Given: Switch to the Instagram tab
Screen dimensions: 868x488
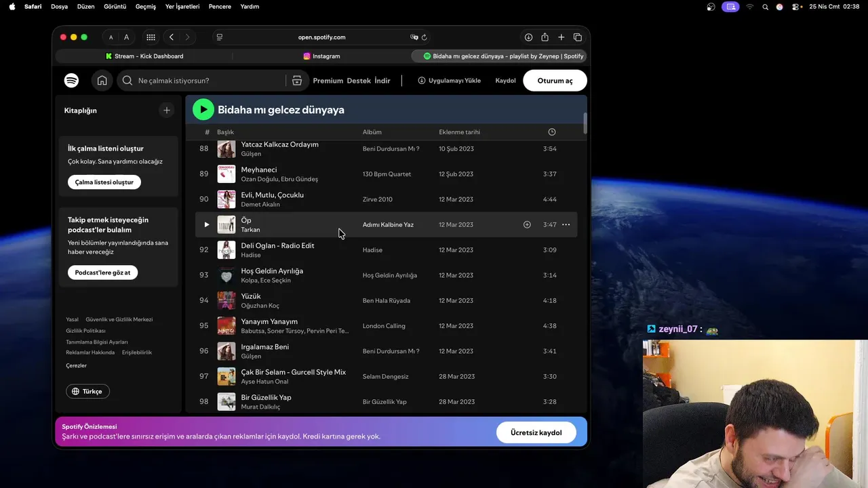Looking at the screenshot, I should point(321,56).
